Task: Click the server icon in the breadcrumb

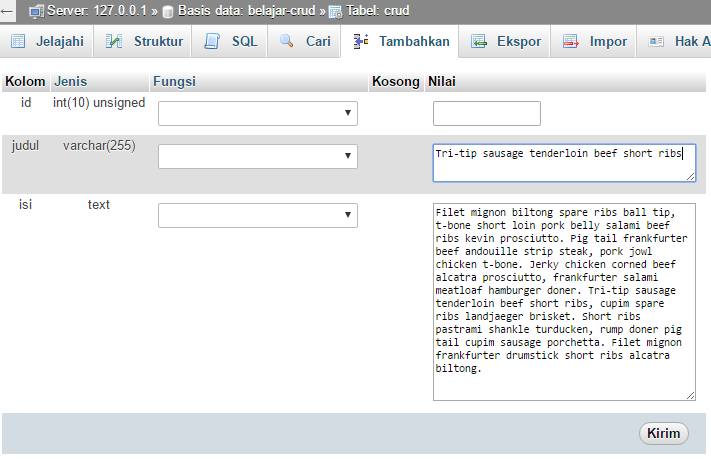Action: (x=37, y=12)
